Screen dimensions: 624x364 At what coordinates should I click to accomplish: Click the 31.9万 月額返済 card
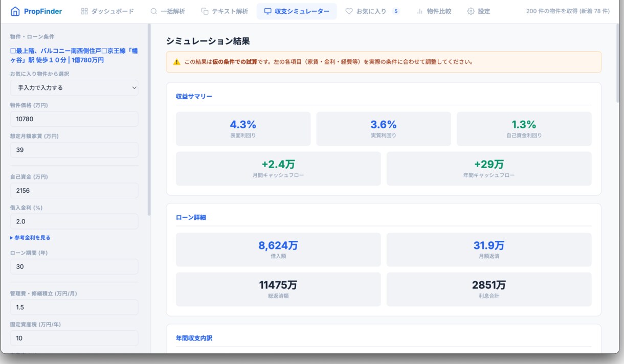coord(489,249)
